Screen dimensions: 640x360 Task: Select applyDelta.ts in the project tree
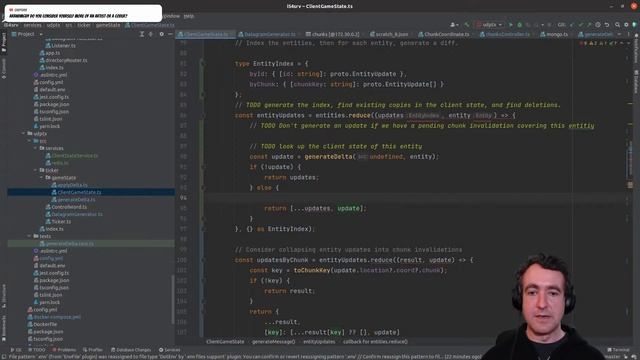click(72, 185)
